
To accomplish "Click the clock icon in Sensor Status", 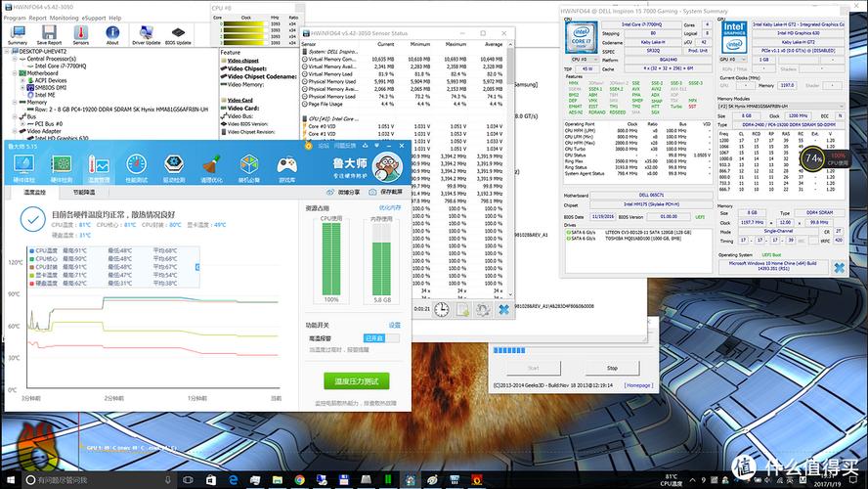I will tap(441, 309).
